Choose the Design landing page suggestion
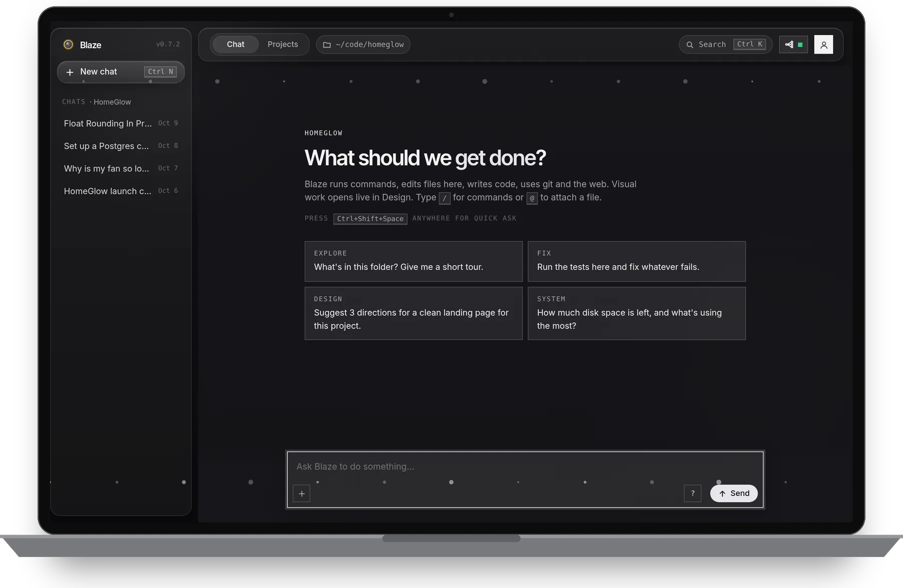Image resolution: width=903 pixels, height=588 pixels. coord(413,313)
